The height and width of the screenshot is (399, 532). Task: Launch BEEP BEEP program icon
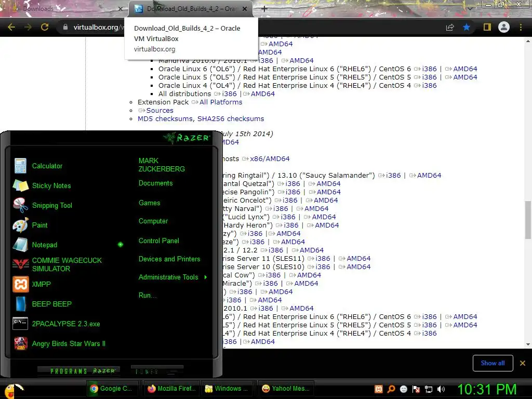coord(20,304)
